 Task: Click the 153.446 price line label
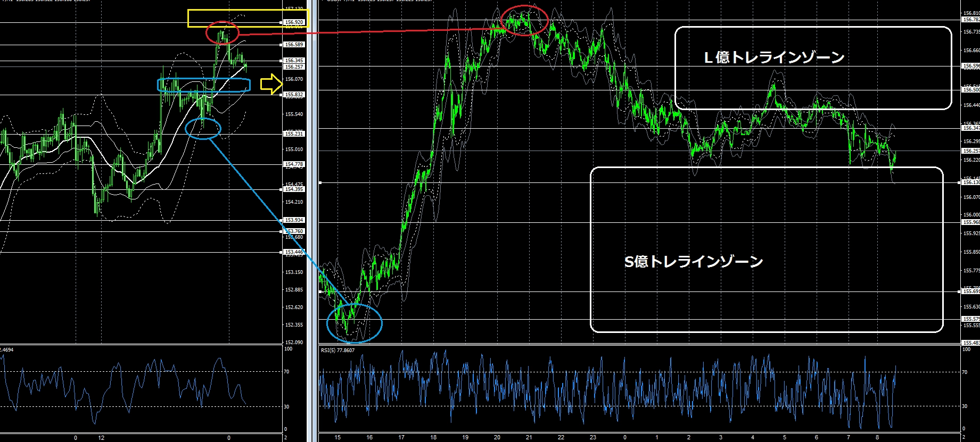click(x=294, y=252)
